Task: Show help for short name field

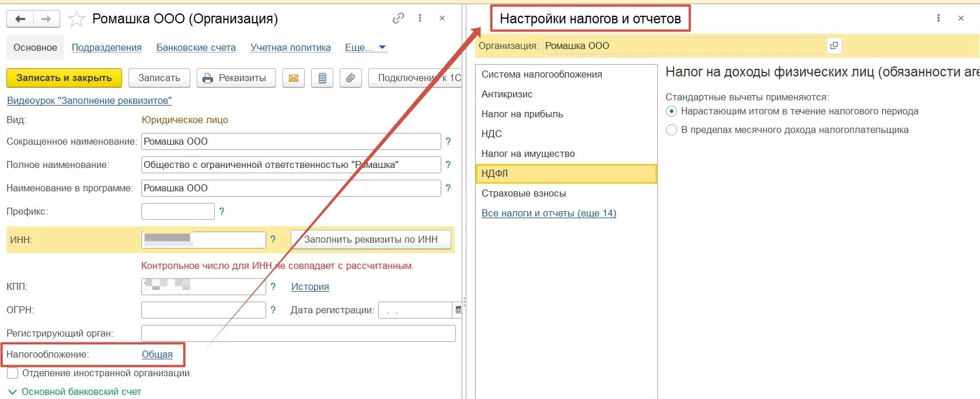Action: (448, 141)
